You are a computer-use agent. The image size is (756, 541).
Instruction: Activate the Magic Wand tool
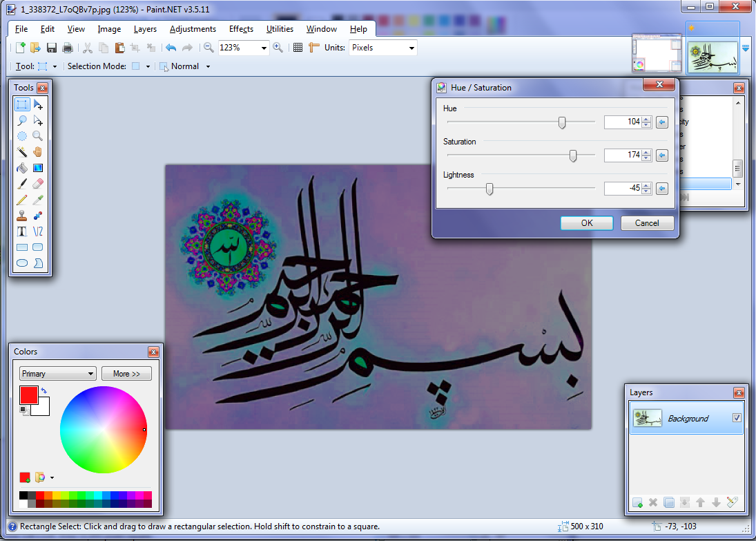(21, 152)
